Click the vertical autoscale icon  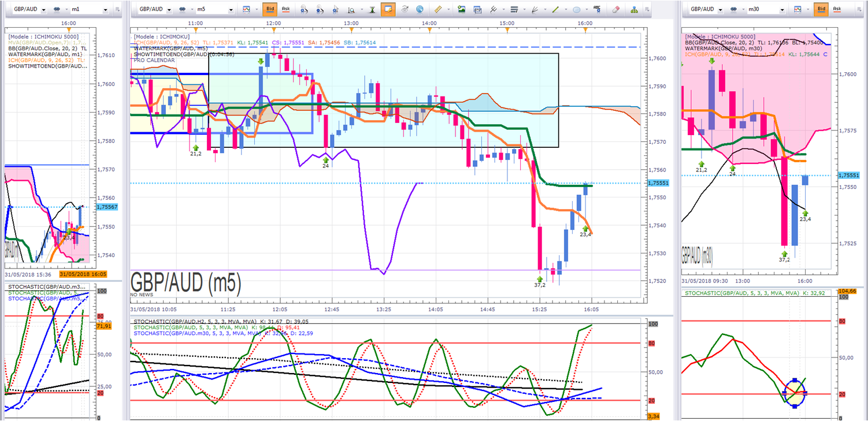pyautogui.click(x=372, y=9)
